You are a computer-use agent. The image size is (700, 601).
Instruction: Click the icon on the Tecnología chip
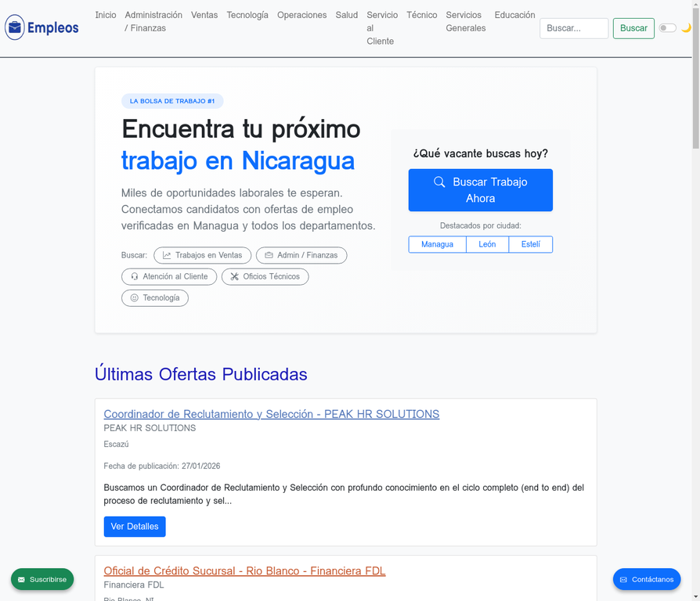(135, 298)
